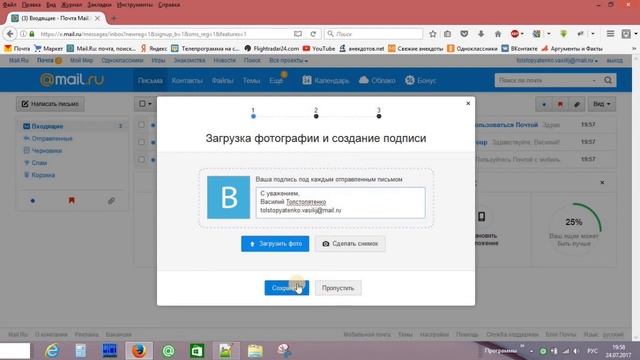Close the signature setup dialog
Image resolution: width=640 pixels, height=360 pixels.
coord(468,103)
